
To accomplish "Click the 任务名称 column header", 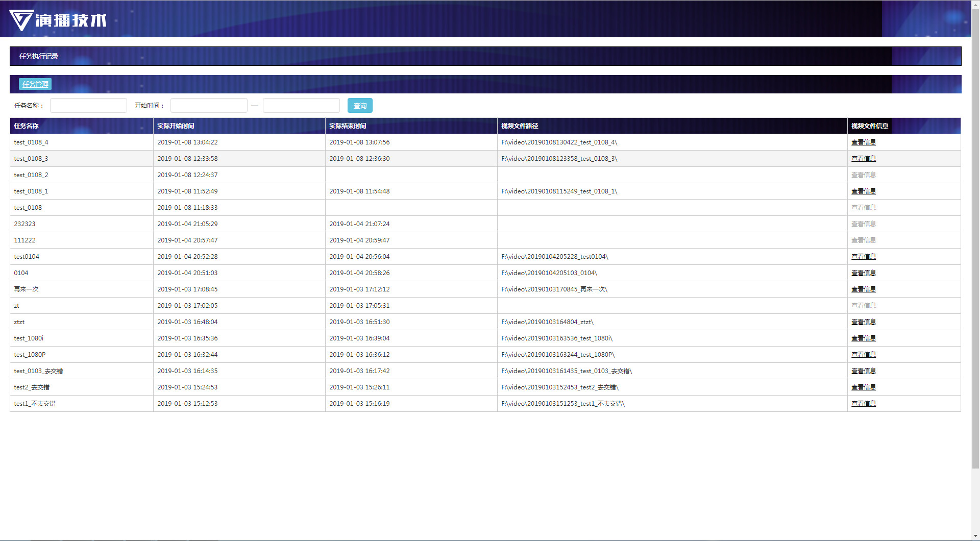I will pyautogui.click(x=27, y=126).
